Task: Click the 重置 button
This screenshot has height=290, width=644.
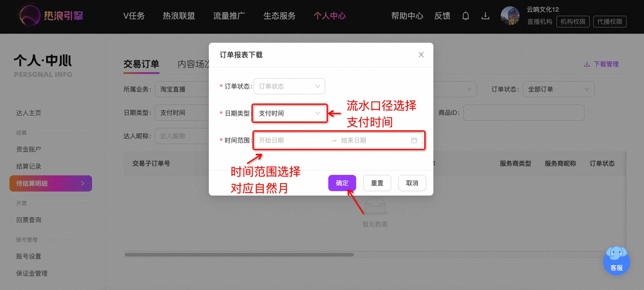Action: [377, 183]
